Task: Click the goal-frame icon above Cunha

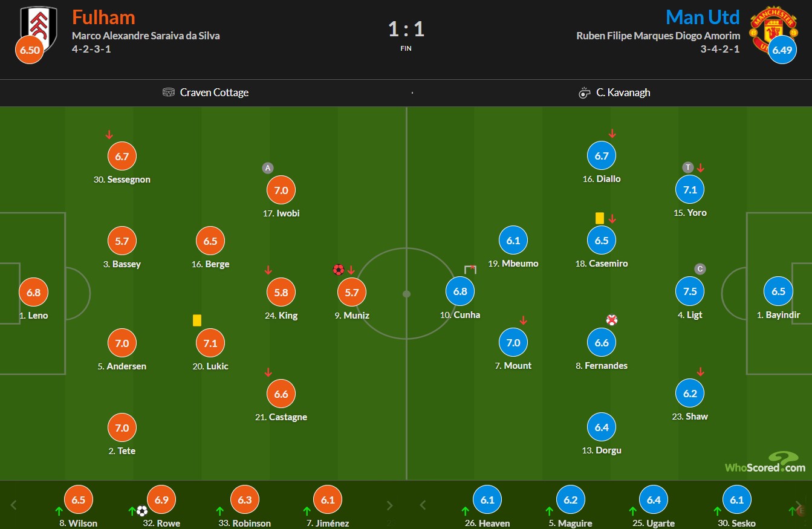Action: tap(470, 269)
